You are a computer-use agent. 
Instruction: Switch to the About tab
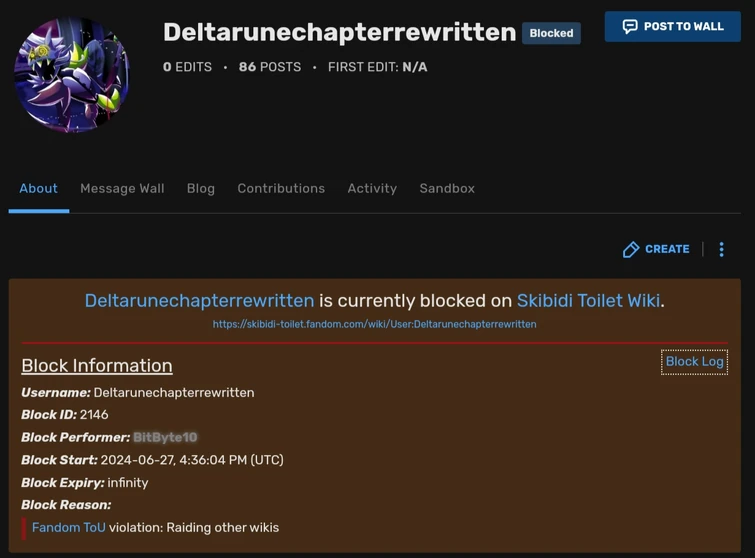pos(39,188)
